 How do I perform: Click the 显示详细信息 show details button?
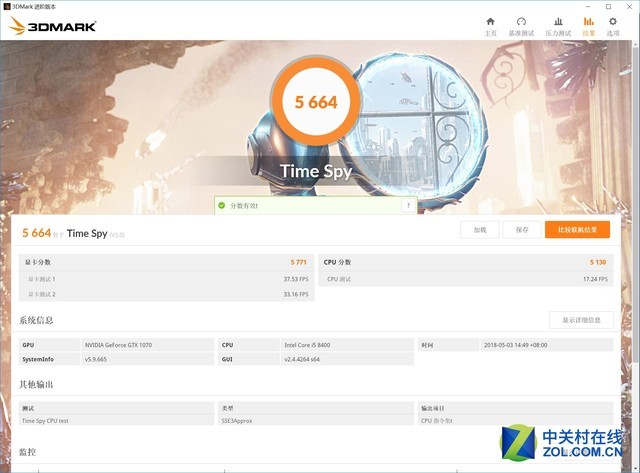pos(581,320)
